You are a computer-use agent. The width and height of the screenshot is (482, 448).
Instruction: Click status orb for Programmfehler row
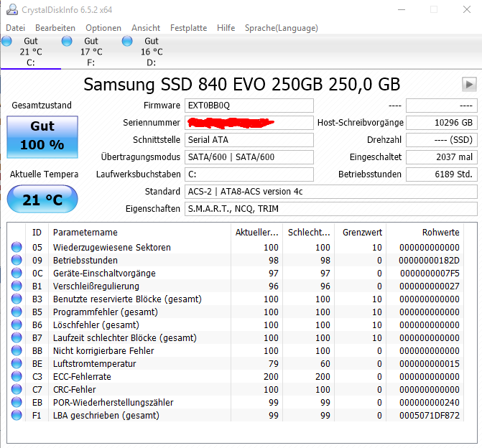click(x=17, y=312)
